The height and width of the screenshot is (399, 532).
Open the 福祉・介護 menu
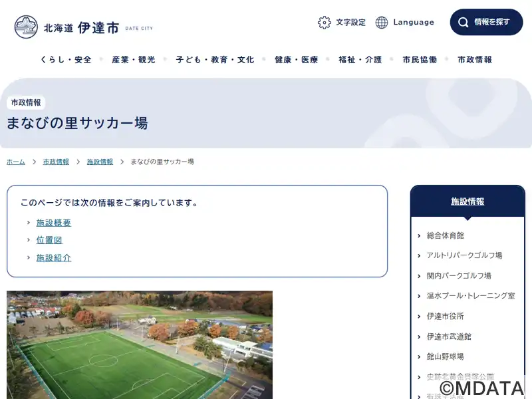point(360,60)
